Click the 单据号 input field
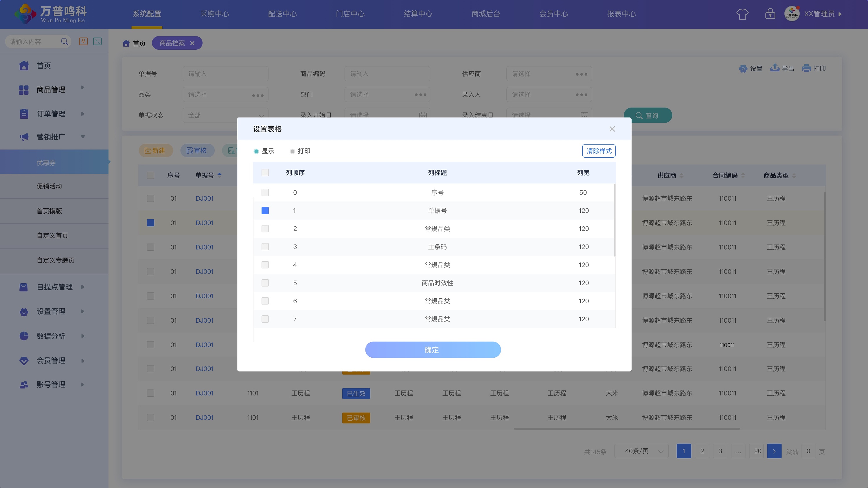The image size is (868, 488). pyautogui.click(x=225, y=74)
